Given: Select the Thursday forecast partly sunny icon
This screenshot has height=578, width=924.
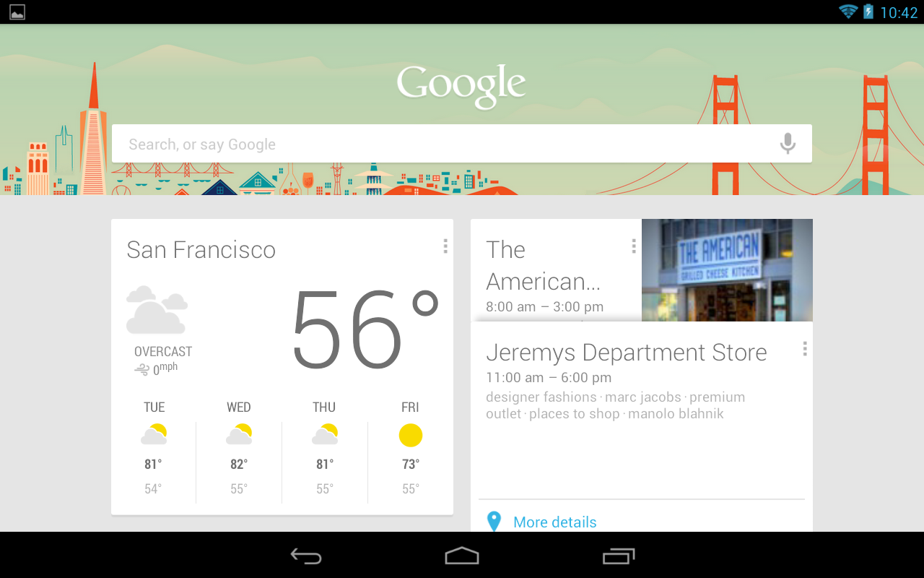Looking at the screenshot, I should pos(325,434).
